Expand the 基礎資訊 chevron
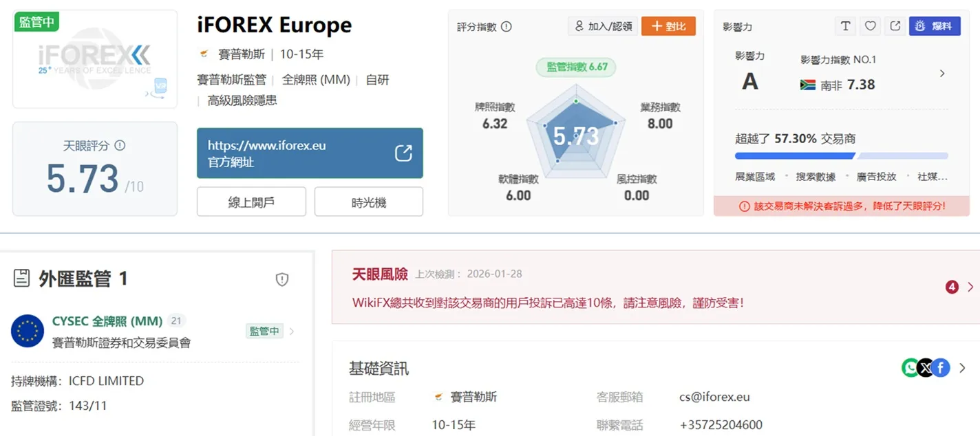The width and height of the screenshot is (980, 436). click(x=963, y=368)
